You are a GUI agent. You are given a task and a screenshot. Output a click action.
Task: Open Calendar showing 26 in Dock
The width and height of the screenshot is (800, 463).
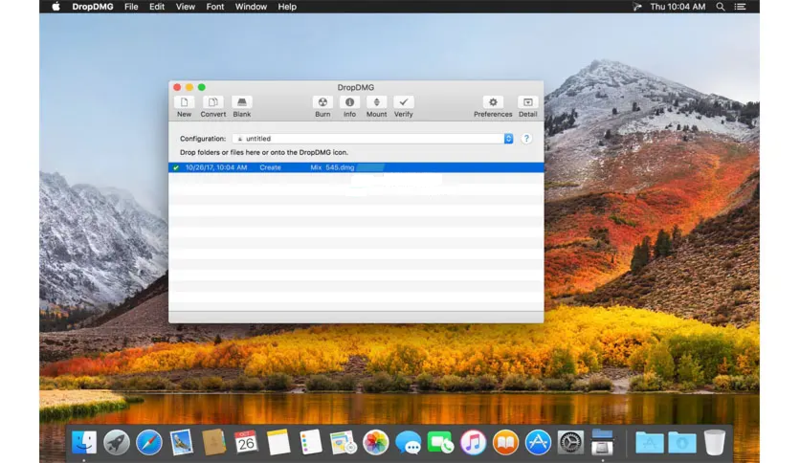coord(246,442)
